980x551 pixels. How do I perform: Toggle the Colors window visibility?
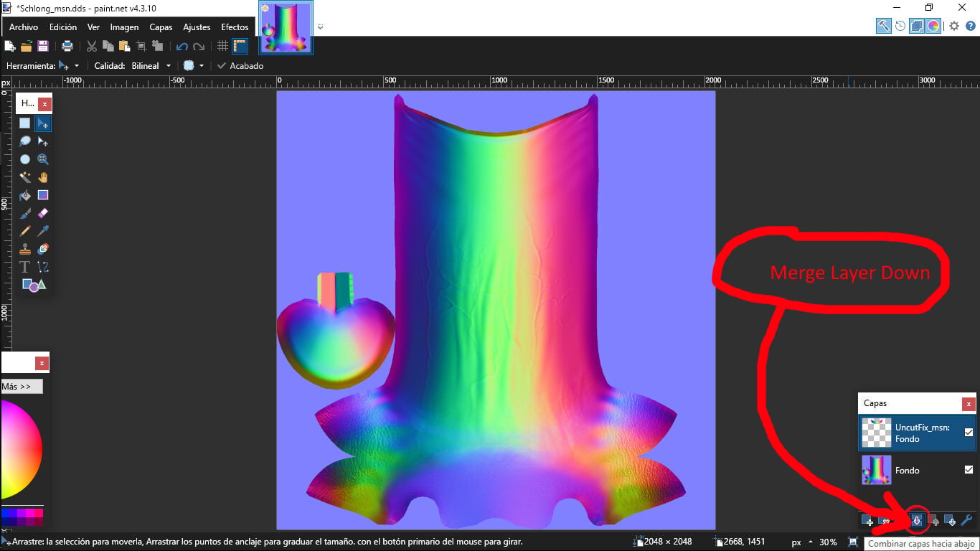coord(933,26)
